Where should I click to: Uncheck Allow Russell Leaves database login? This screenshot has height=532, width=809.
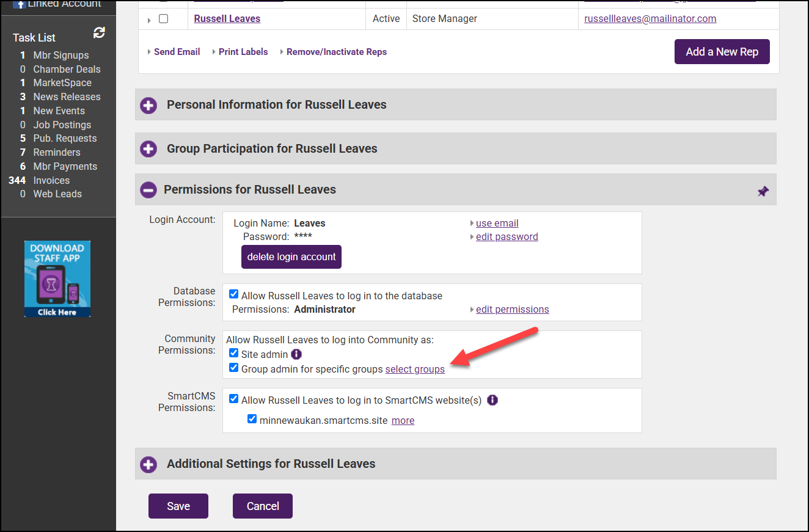(x=233, y=294)
